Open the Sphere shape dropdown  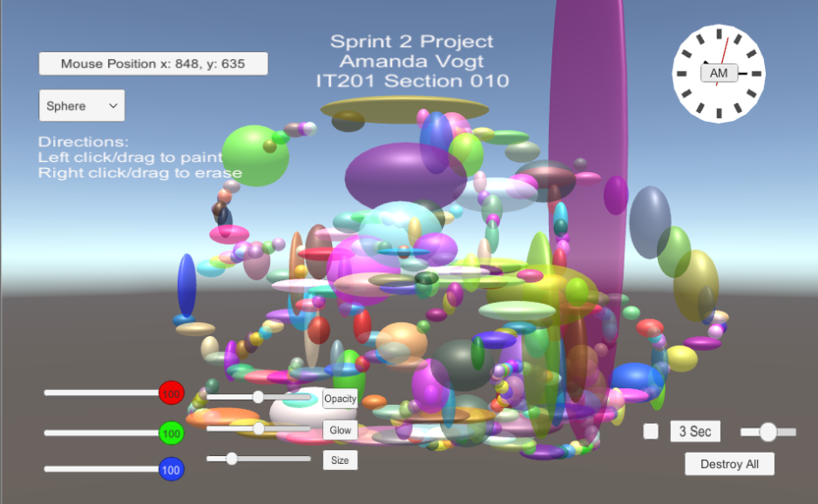82,106
